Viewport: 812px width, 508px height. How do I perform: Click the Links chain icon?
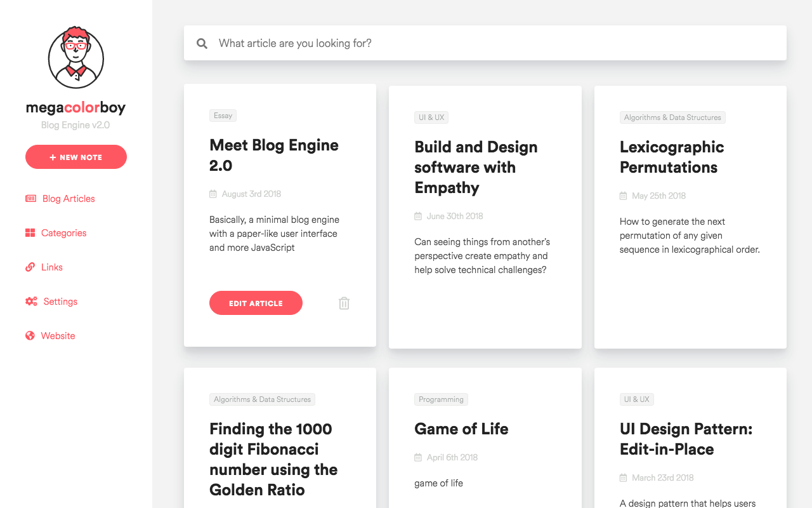(30, 267)
